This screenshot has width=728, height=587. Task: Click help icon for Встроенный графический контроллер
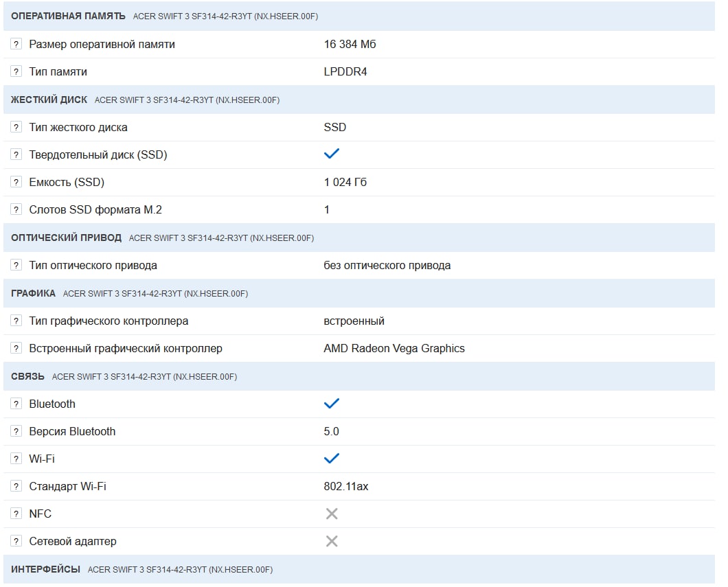(16, 348)
